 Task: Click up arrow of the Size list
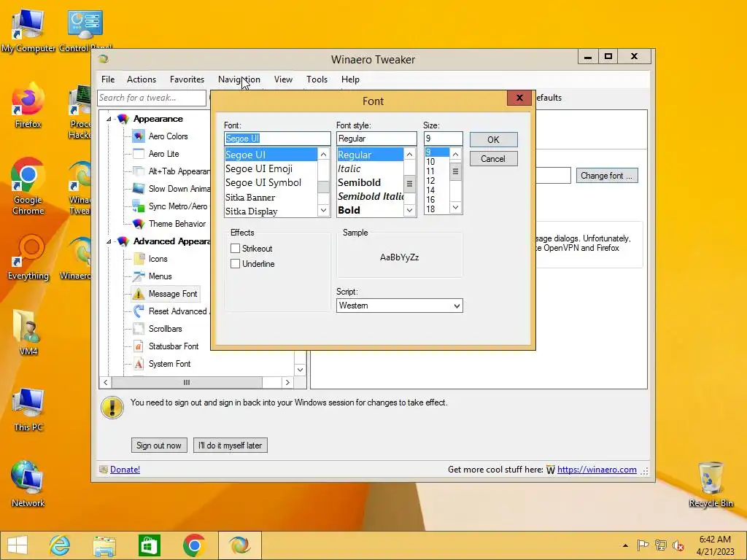[455, 155]
